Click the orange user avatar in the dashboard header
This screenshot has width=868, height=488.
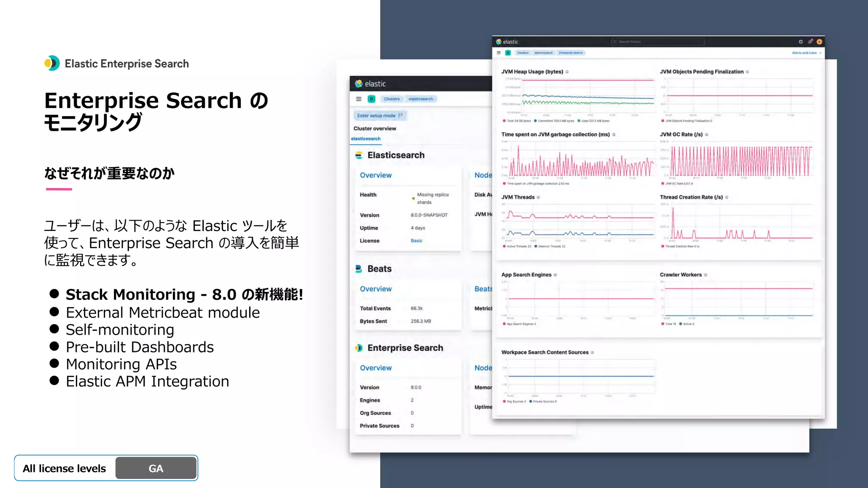(x=819, y=42)
